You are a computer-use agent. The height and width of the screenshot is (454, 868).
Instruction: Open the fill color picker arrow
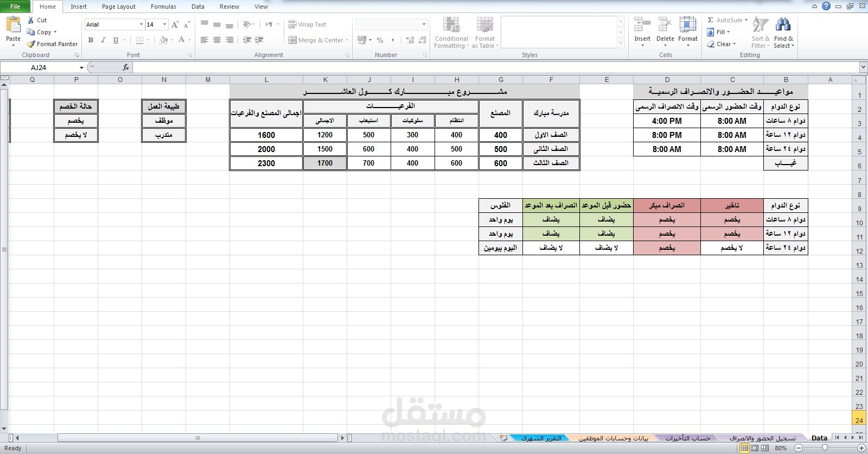pos(171,40)
